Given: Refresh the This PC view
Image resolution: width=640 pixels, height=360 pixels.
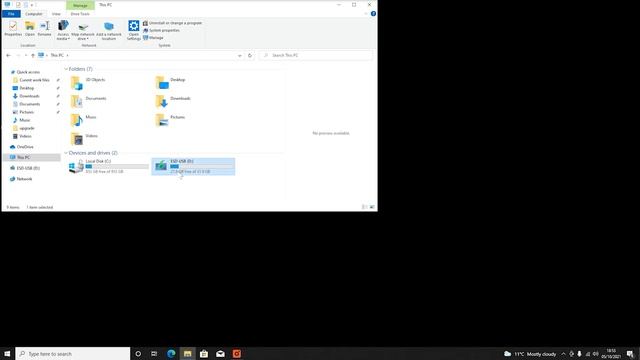Looking at the screenshot, I should (250, 56).
